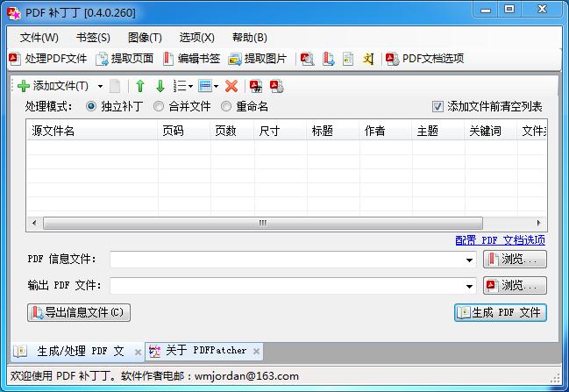Open the numbered list sort dropdown
Viewport: 569px width, 392px height.
(182, 87)
